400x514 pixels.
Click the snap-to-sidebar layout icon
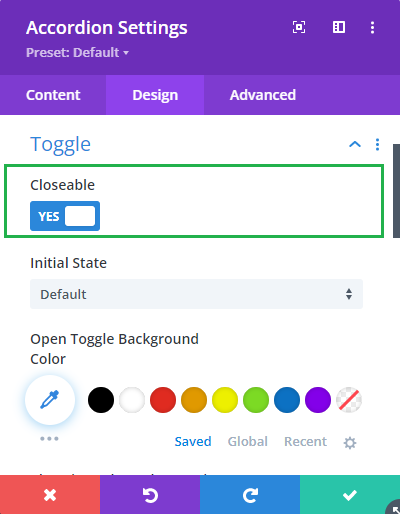[339, 27]
